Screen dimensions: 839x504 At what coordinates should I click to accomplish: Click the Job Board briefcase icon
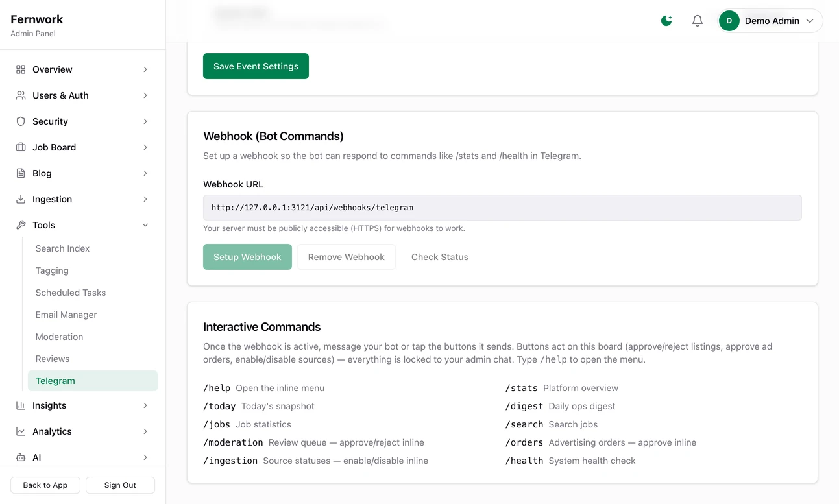click(x=21, y=147)
